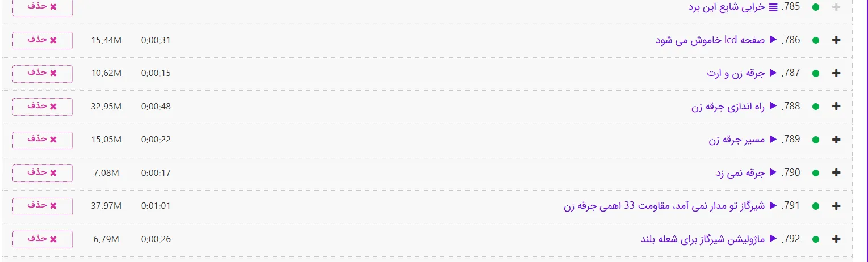Expand row 792 with its plus icon
Screen dimensions: 868x262
point(836,239)
